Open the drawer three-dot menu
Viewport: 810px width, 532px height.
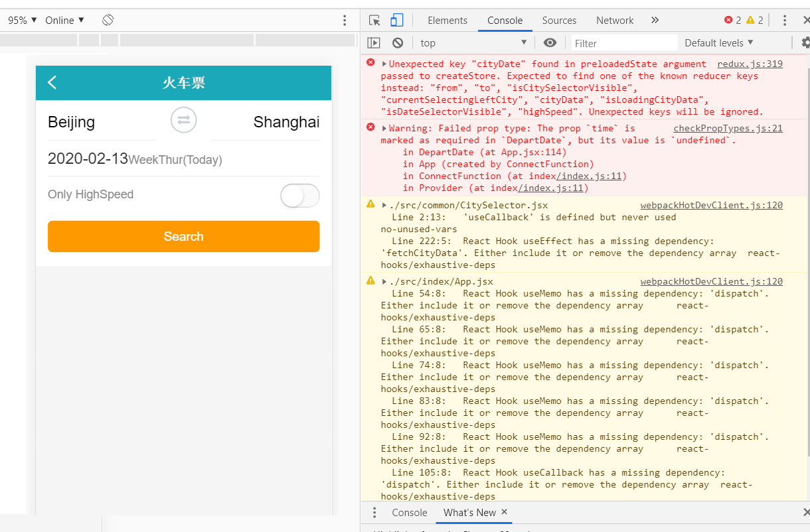[374, 513]
